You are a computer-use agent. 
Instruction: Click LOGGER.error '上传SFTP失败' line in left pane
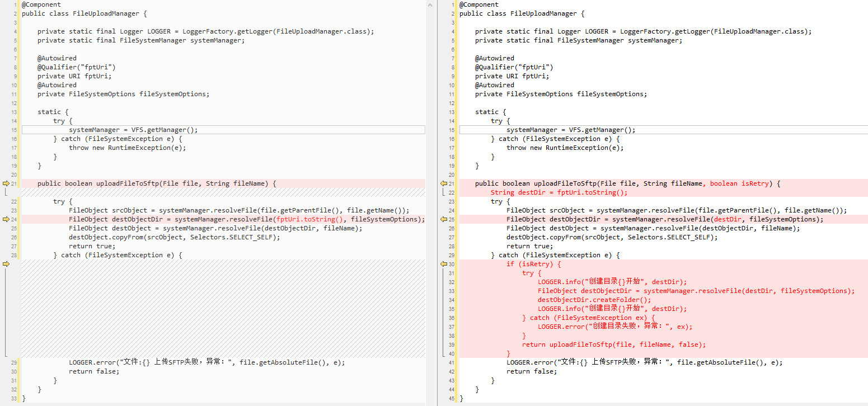point(207,362)
